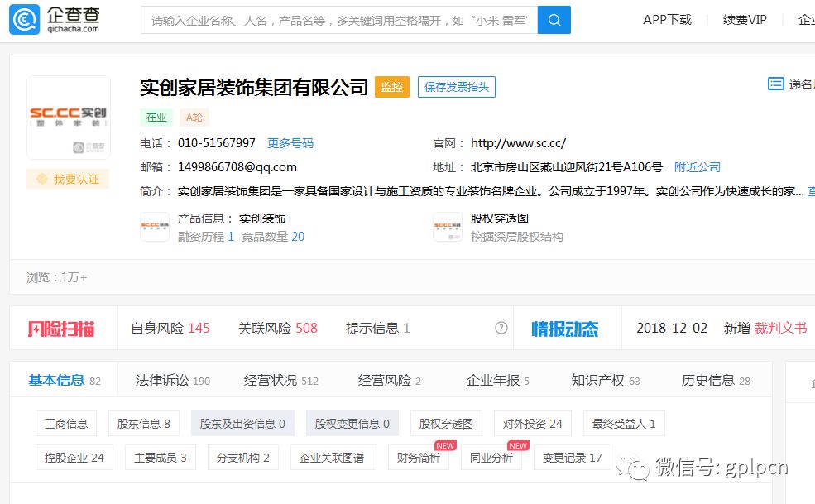Focus the company name search field

339,21
